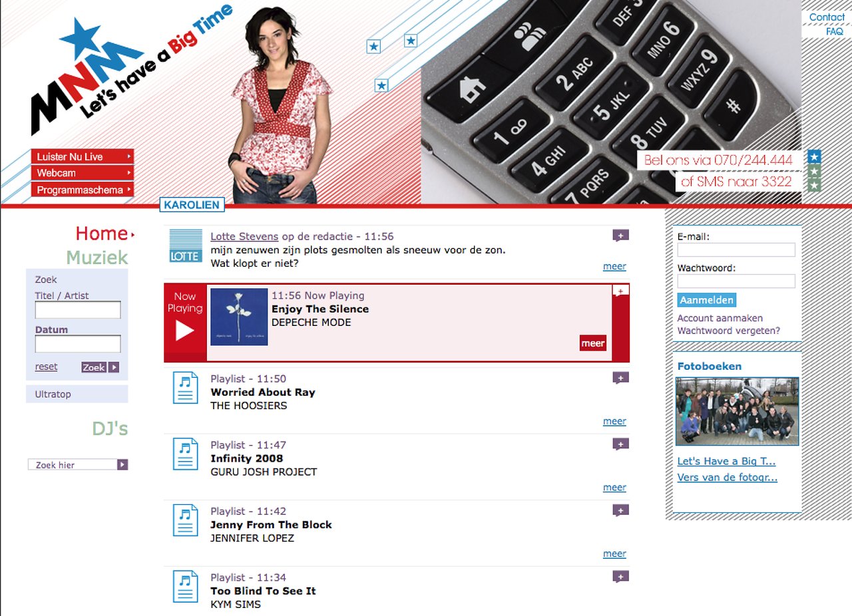
Task: Open the Webcam menu item
Action: pos(82,173)
